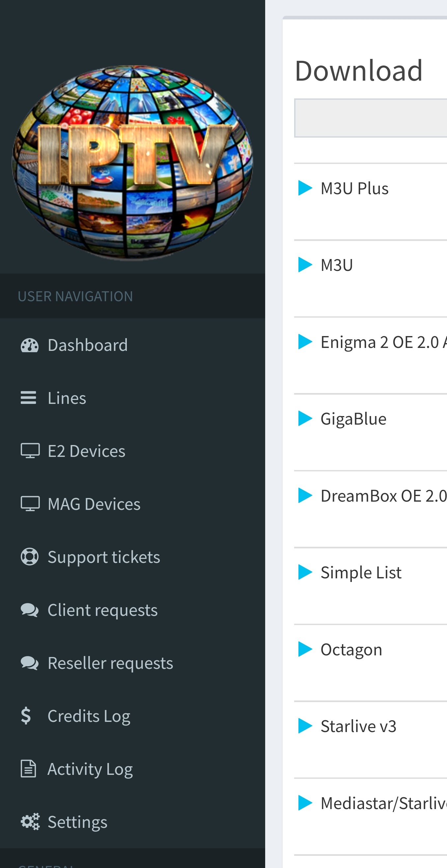Click the Client requests chat icon
The image size is (447, 868).
click(x=30, y=610)
